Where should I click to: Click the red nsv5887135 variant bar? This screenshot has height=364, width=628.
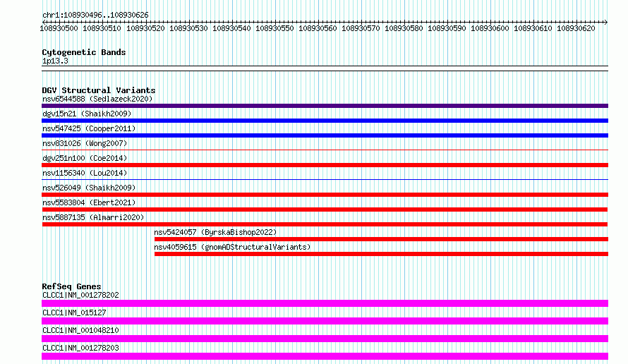click(x=325, y=224)
